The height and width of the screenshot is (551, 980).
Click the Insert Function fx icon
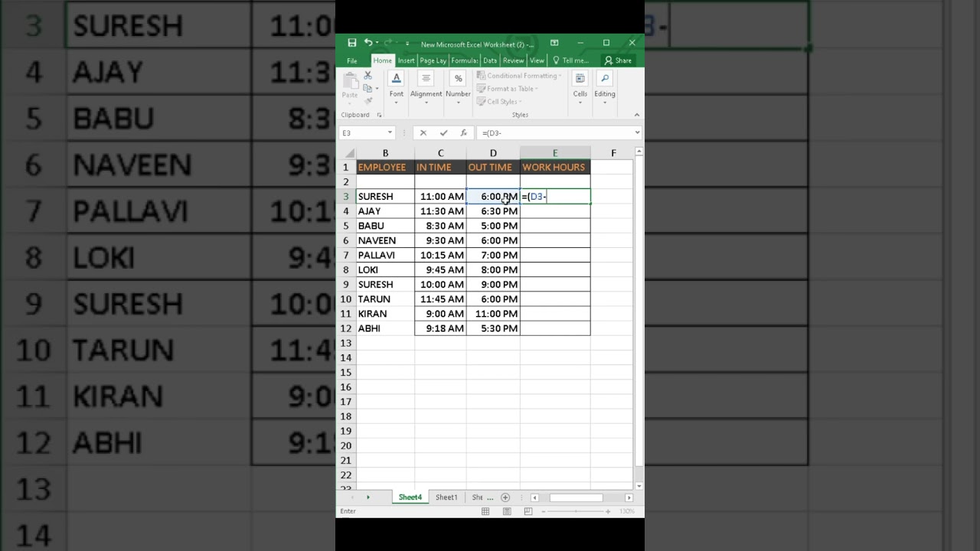pyautogui.click(x=462, y=132)
